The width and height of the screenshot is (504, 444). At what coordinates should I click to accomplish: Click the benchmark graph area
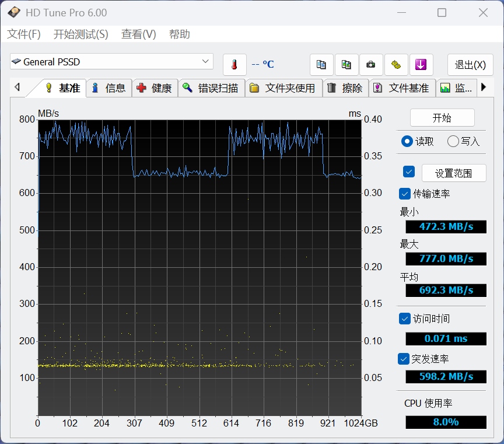(x=199, y=268)
